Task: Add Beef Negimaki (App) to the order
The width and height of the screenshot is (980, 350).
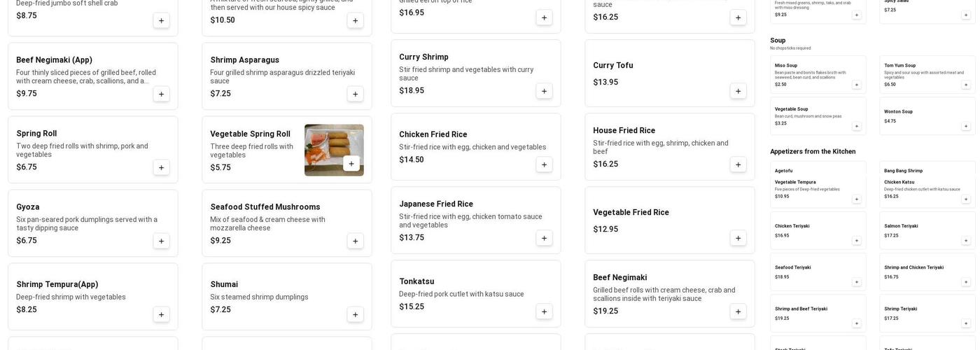Action: (x=161, y=94)
